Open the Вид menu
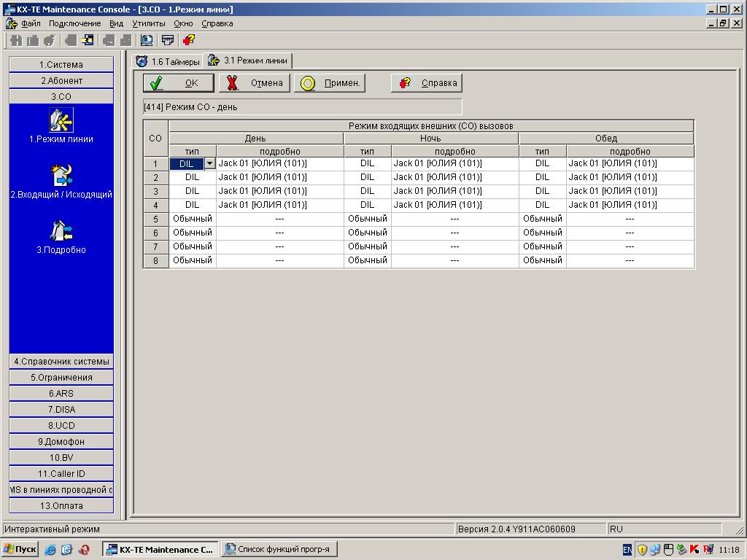The height and width of the screenshot is (560, 747). pyautogui.click(x=116, y=23)
